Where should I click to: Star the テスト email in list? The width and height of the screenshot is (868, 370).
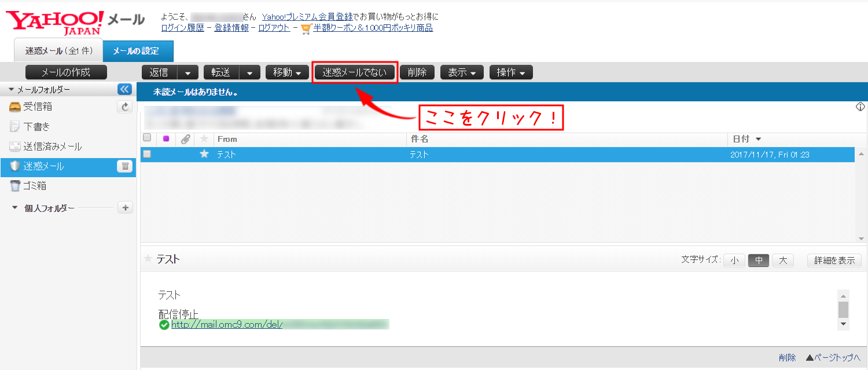point(204,154)
